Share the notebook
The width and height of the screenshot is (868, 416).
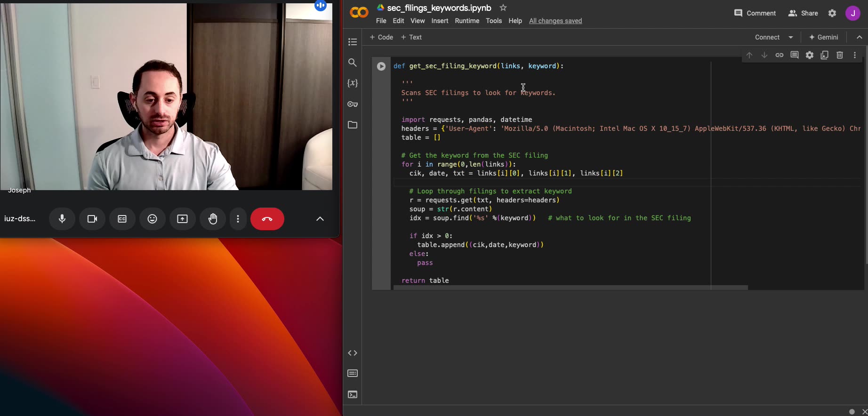pos(803,13)
